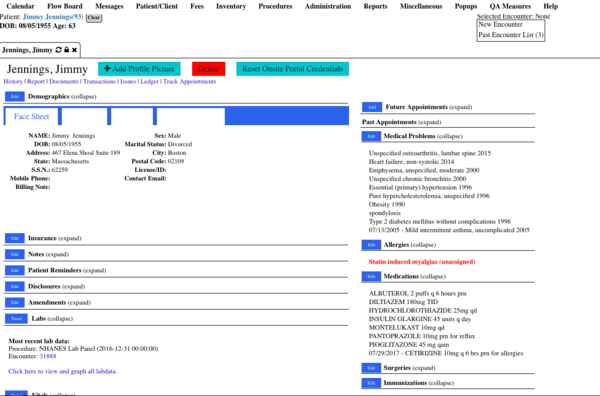Open the Popups menu
The image size is (600, 396).
point(466,6)
